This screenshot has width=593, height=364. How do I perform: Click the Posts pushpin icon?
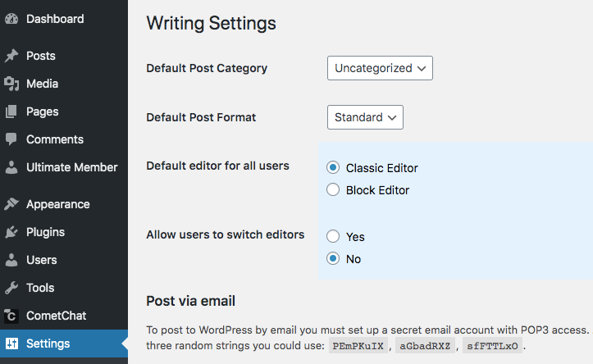point(11,56)
